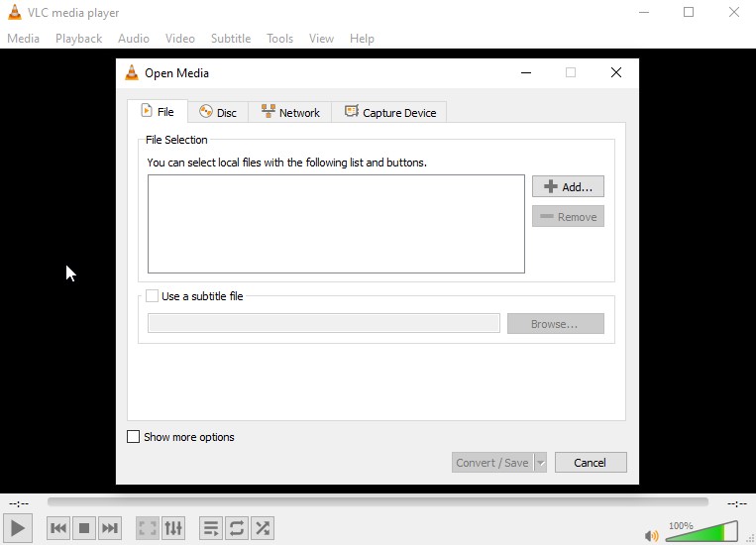Mute audio via speaker icon

click(651, 535)
